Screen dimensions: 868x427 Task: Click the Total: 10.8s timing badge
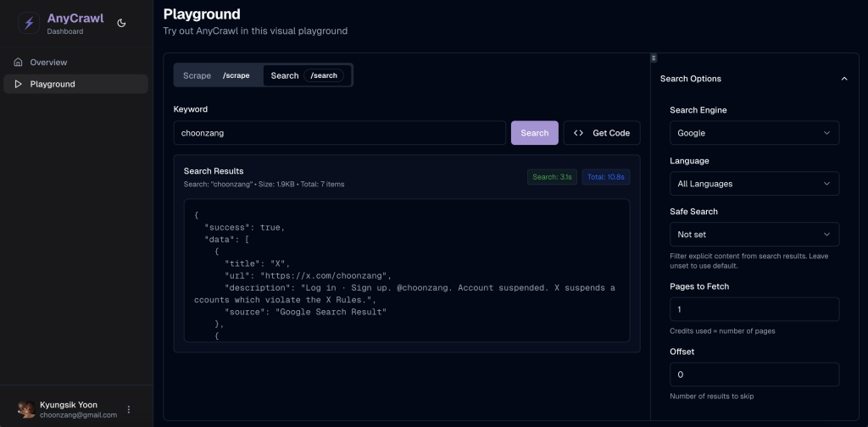(x=605, y=177)
